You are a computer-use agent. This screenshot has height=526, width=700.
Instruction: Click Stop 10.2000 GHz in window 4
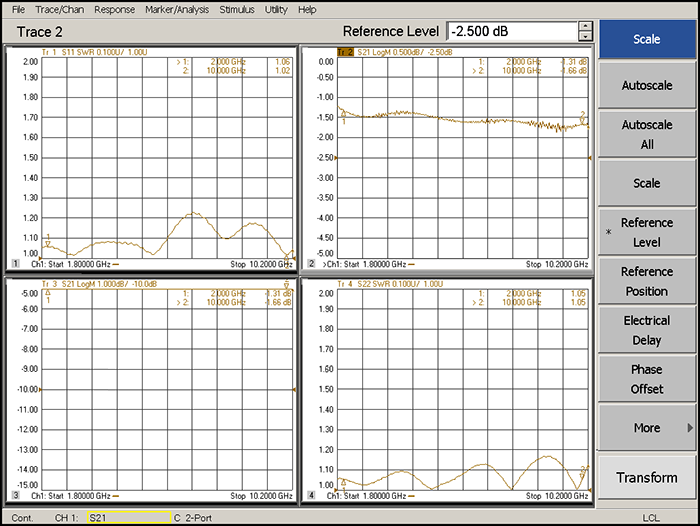pos(557,496)
